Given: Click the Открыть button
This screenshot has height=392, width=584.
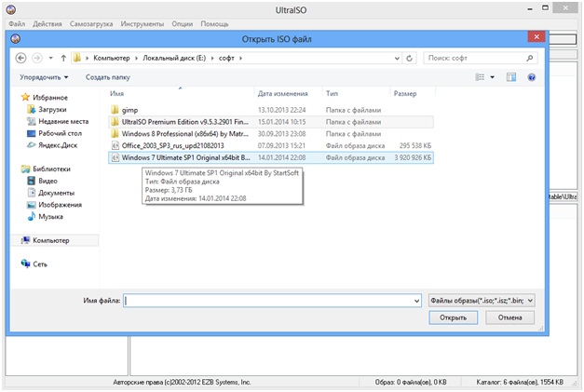Looking at the screenshot, I should (453, 318).
